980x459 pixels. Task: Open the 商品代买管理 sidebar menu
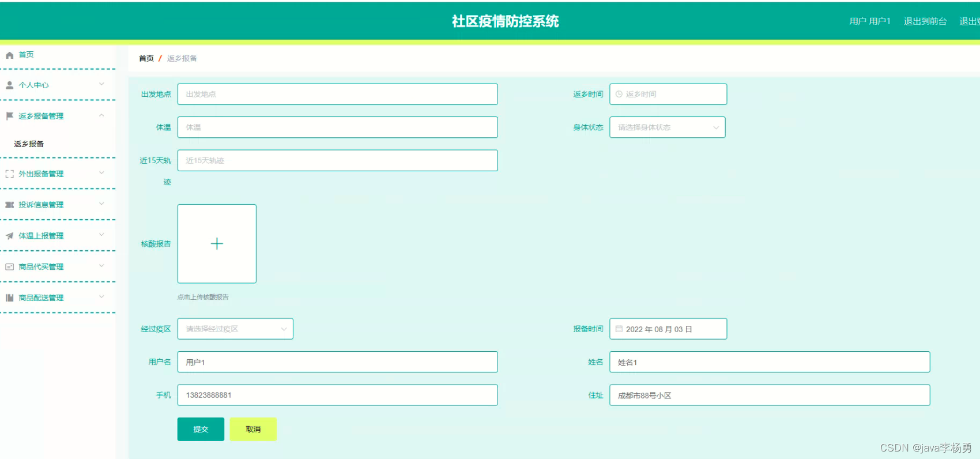click(58, 267)
